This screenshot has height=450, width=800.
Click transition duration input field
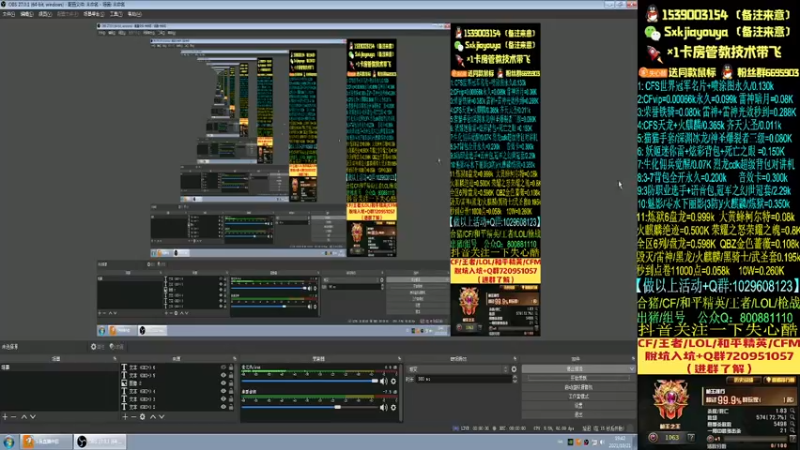pyautogui.click(x=463, y=379)
